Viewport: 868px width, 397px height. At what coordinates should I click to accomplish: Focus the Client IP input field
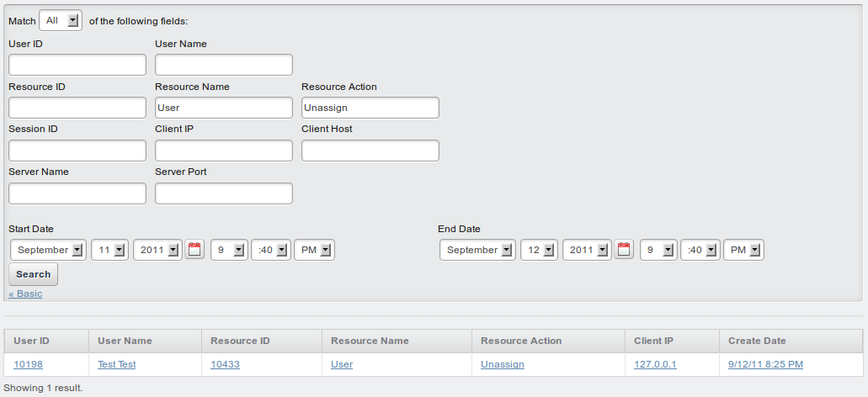(224, 151)
